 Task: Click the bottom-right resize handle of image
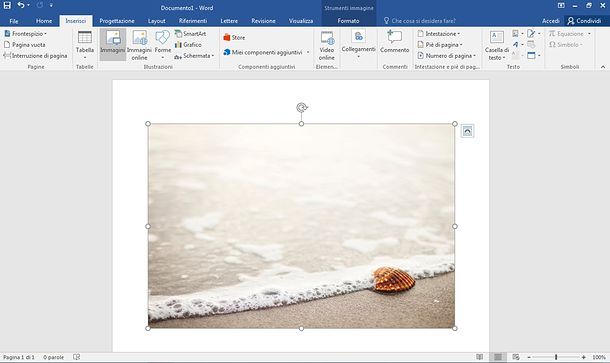(x=455, y=328)
